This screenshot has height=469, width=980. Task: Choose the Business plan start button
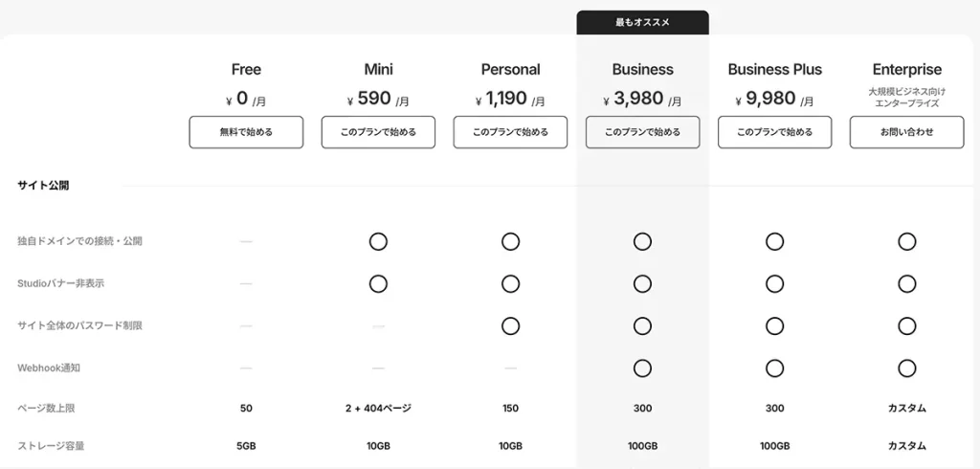click(642, 132)
